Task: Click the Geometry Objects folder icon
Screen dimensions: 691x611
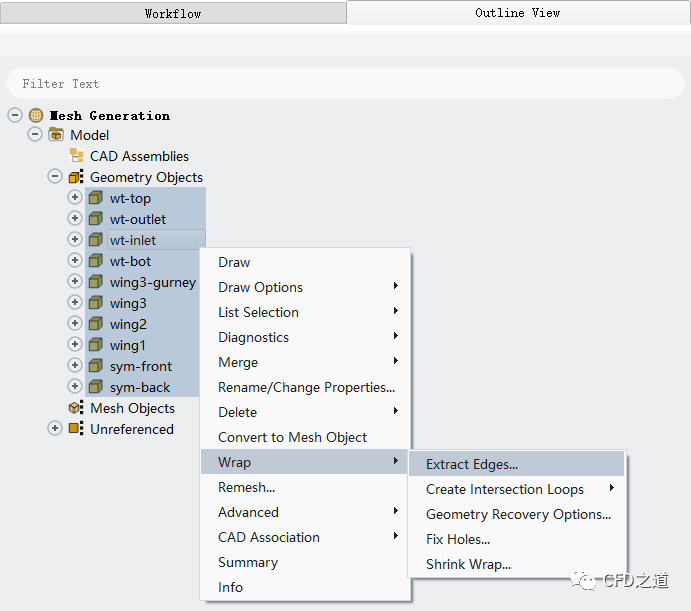Action: pyautogui.click(x=76, y=177)
